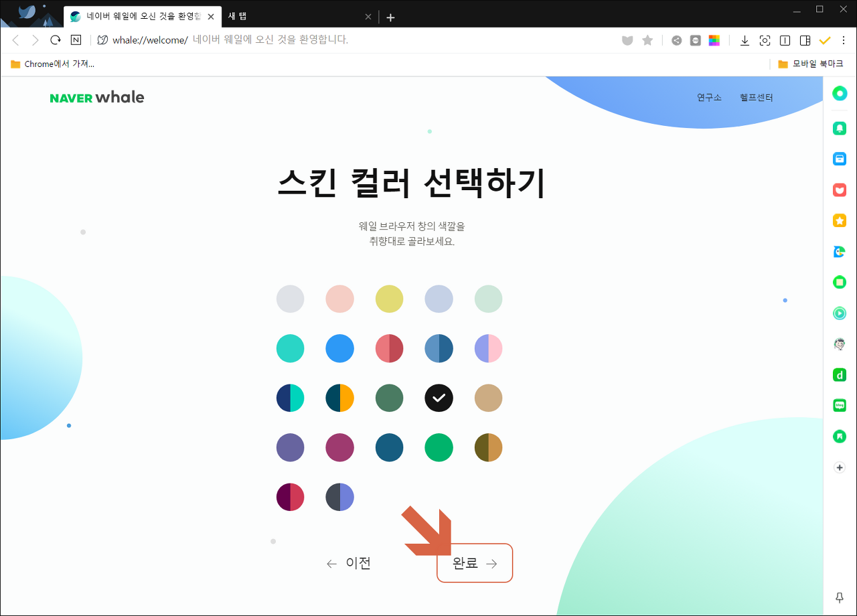Go back with the browser back arrow

pos(16,40)
